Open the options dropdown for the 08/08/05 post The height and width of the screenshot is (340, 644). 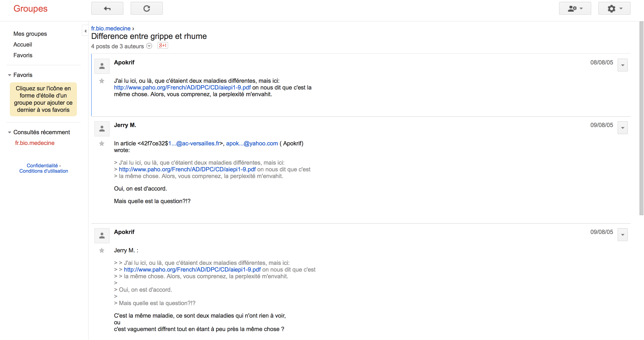point(623,65)
